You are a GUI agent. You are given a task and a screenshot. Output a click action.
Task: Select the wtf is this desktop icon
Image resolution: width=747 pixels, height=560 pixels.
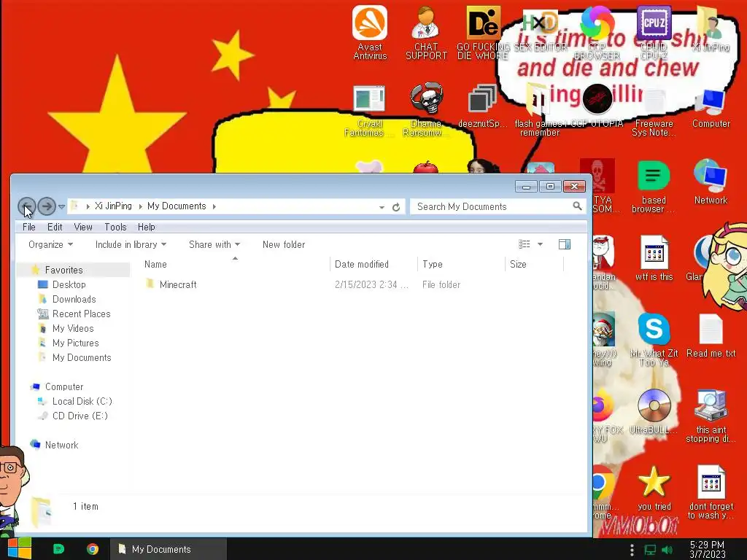pyautogui.click(x=654, y=257)
